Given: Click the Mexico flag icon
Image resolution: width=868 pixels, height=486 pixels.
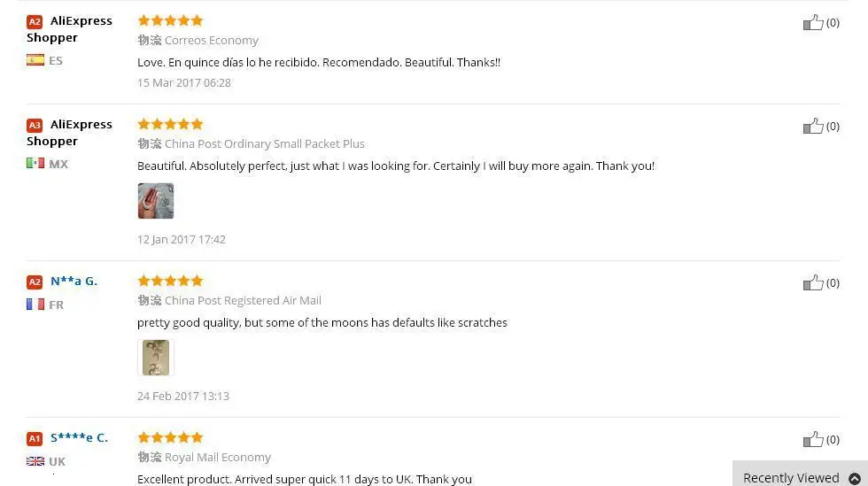Looking at the screenshot, I should [x=35, y=163].
